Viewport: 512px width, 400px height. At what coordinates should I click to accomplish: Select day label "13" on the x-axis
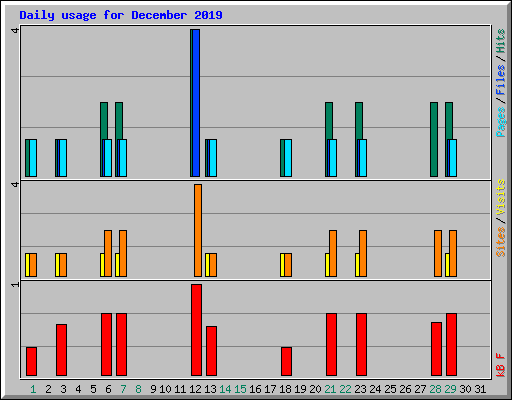pos(210,389)
